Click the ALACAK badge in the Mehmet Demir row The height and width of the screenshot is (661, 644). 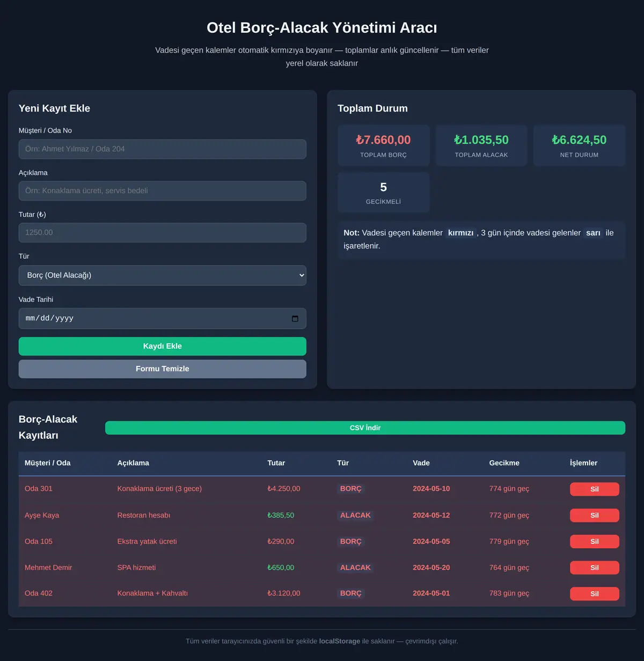pos(355,568)
